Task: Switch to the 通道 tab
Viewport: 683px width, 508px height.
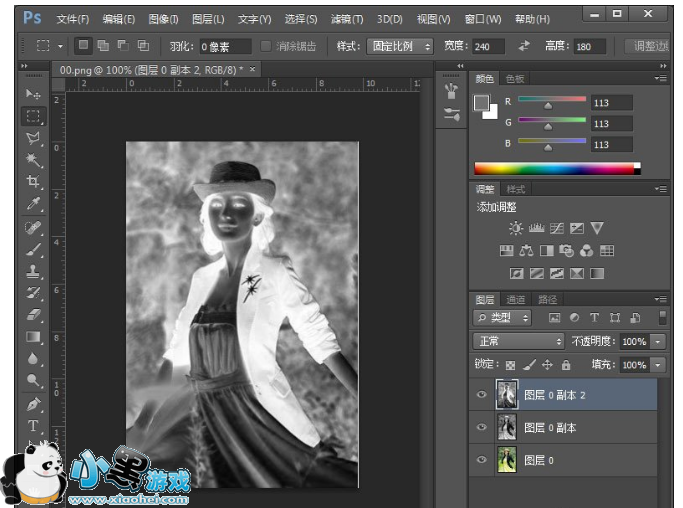Action: tap(516, 299)
